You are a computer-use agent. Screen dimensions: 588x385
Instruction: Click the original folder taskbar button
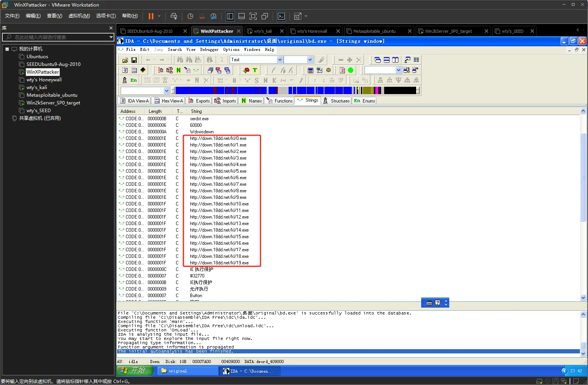click(x=188, y=371)
